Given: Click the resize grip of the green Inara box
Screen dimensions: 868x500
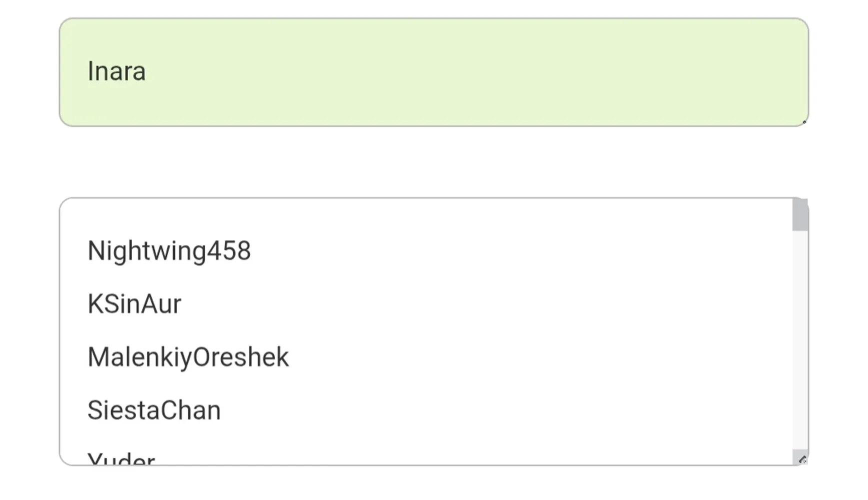Looking at the screenshot, I should click(x=803, y=121).
